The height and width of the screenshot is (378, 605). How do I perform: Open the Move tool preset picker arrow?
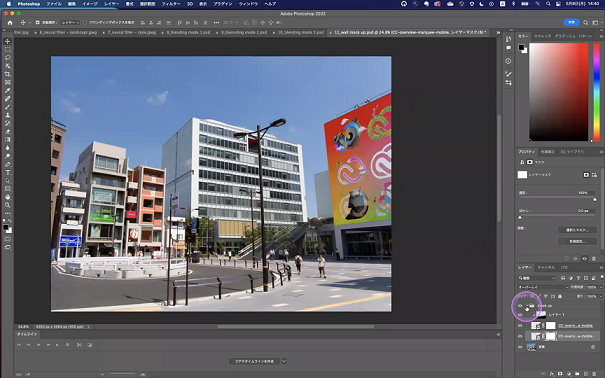pyautogui.click(x=29, y=23)
